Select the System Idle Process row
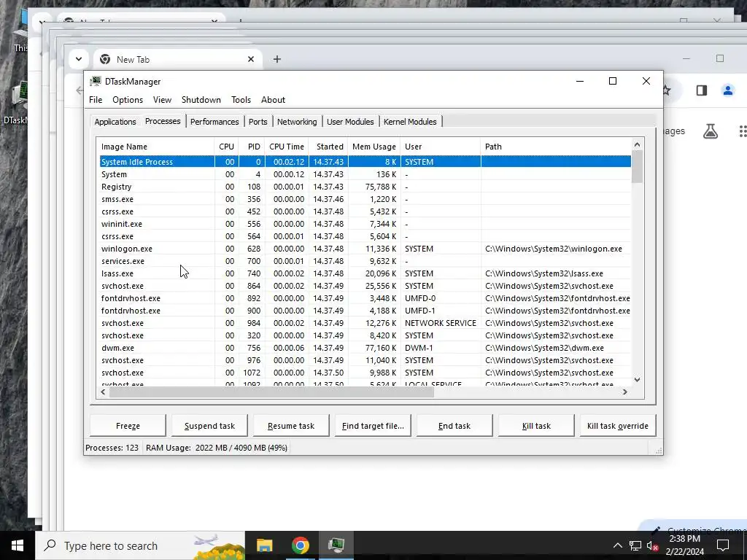The height and width of the screenshot is (560, 747). 365,162
